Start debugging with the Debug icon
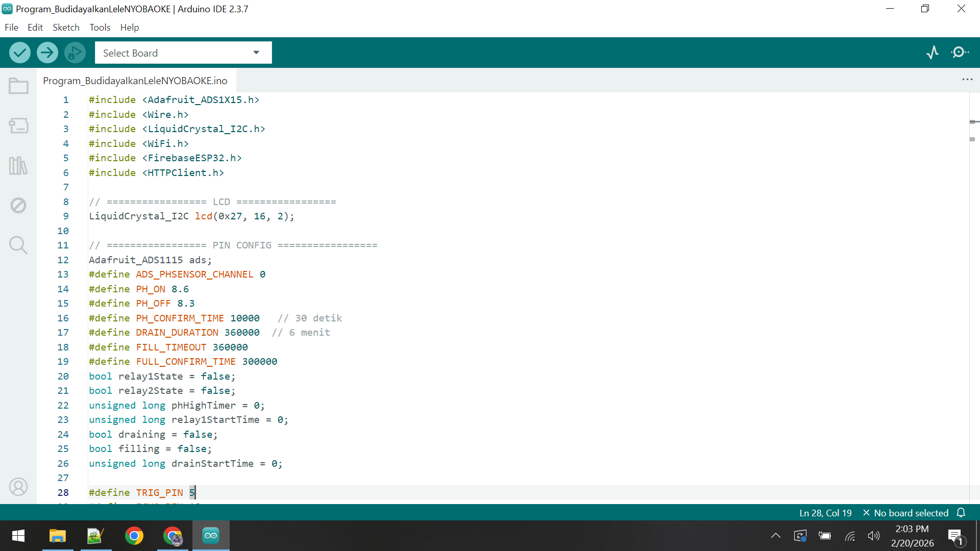This screenshot has height=551, width=980. (75, 53)
